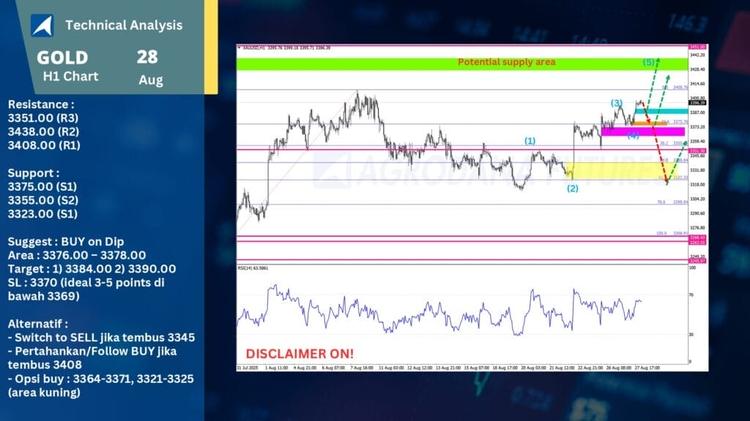
Task: Click the cyan zone near current price
Action: [661, 112]
